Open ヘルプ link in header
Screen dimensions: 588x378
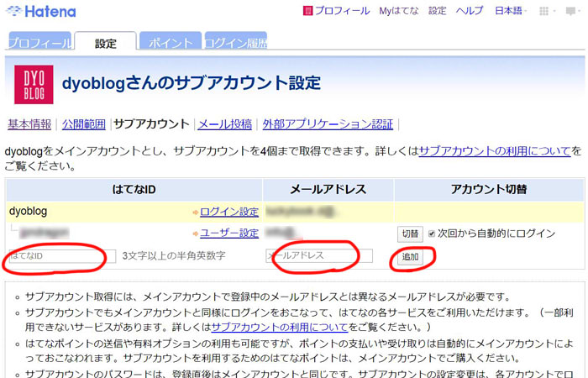pos(470,11)
